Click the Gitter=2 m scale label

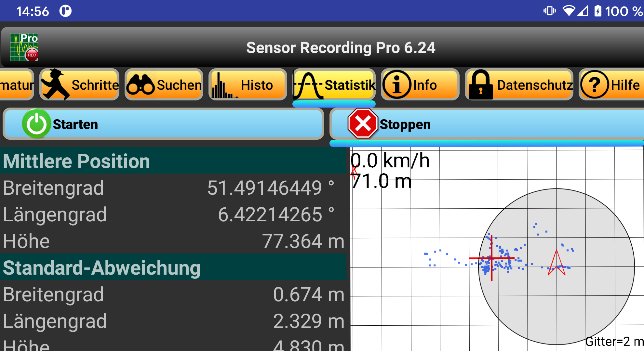tap(614, 341)
